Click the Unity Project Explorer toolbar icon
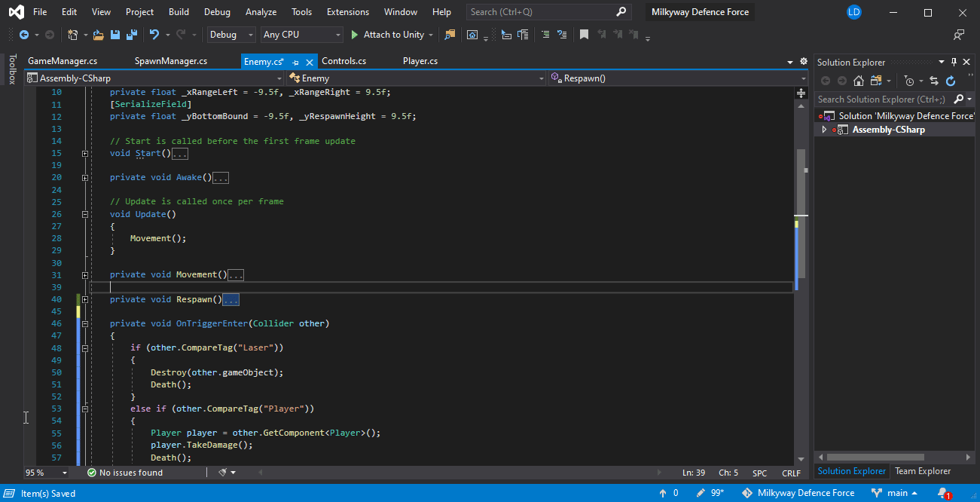Viewport: 980px width, 502px height. tap(472, 35)
